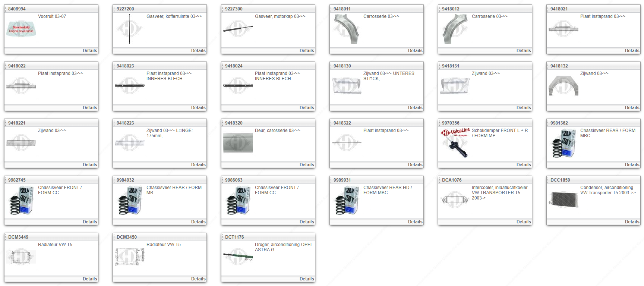The width and height of the screenshot is (644, 286).
Task: Open Details for Radiateur DCM3450
Action: click(198, 279)
